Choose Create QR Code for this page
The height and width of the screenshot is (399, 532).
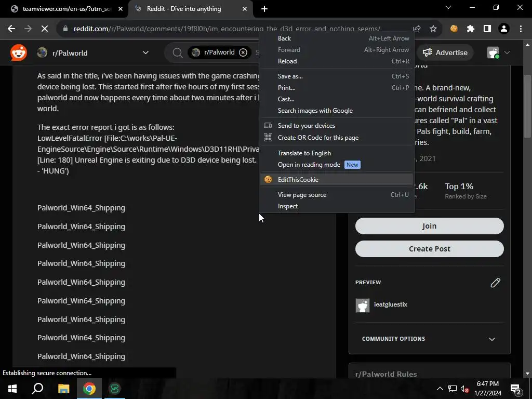coord(337,138)
